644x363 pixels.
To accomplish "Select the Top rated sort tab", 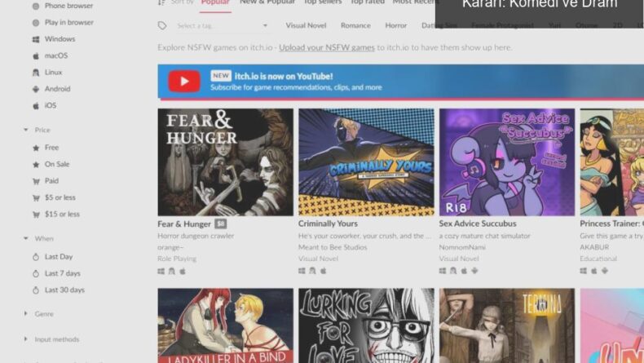I will tap(367, 2).
